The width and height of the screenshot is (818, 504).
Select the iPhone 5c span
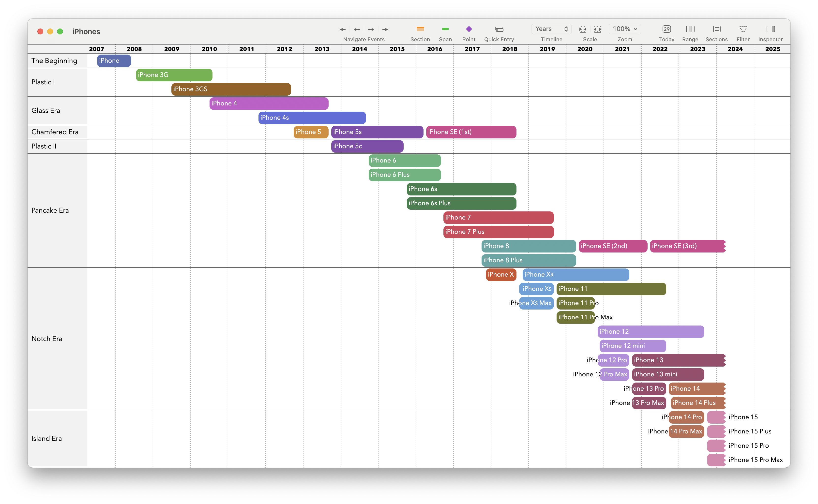pyautogui.click(x=367, y=146)
